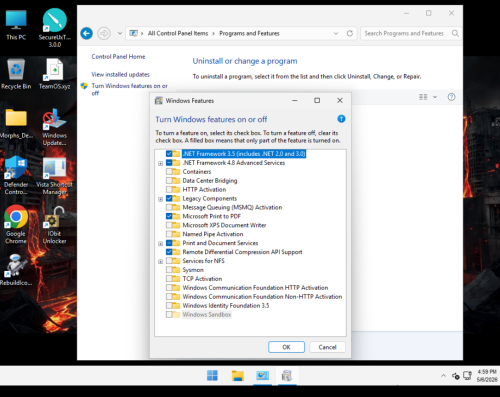
Task: Expand Services for NFS node
Action: tap(160, 261)
